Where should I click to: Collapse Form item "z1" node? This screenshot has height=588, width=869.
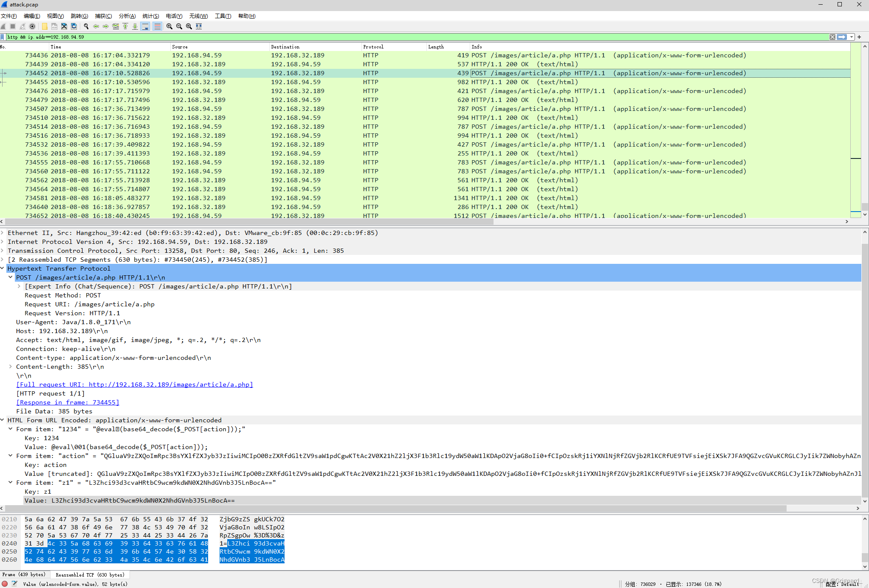click(x=11, y=483)
